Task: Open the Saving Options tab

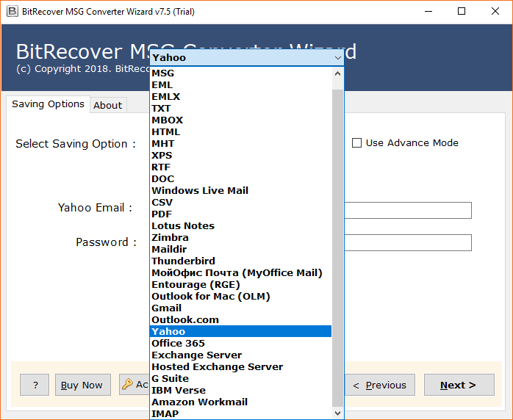Action: [48, 104]
